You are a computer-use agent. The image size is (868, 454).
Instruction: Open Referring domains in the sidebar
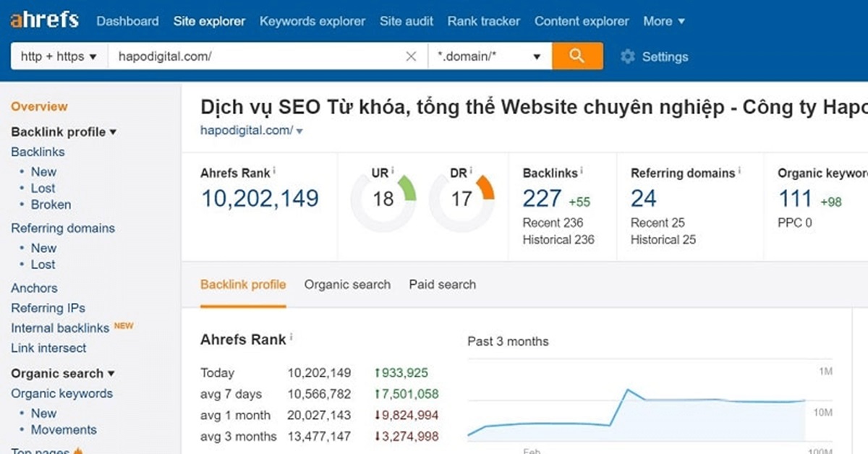[63, 228]
